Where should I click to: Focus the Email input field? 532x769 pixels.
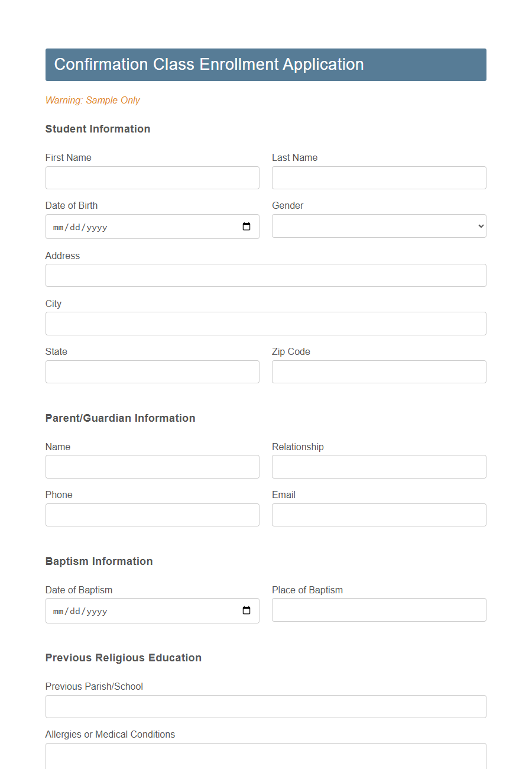pos(378,515)
